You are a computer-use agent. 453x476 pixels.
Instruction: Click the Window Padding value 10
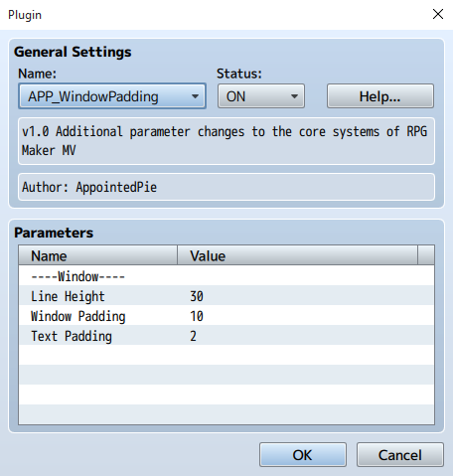197,316
